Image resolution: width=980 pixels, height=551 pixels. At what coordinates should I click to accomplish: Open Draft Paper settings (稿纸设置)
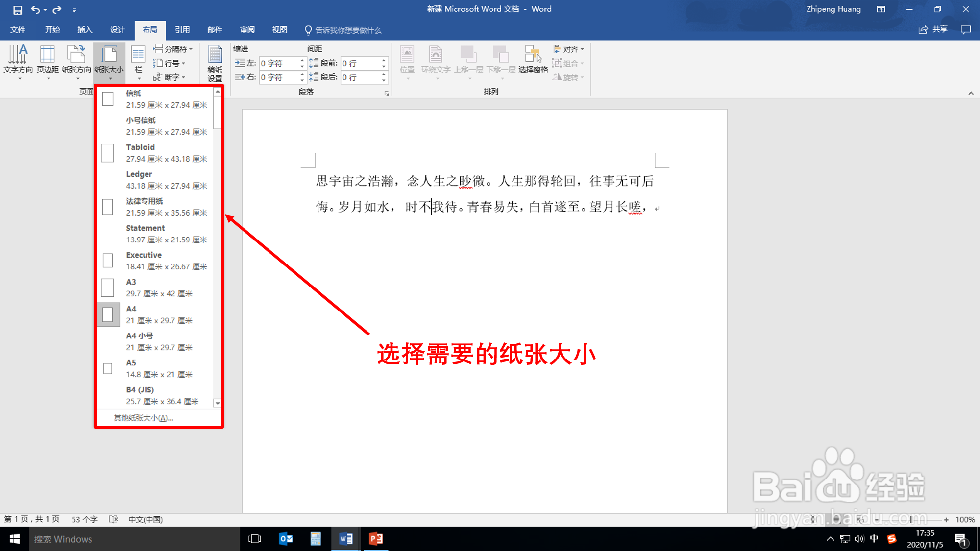click(x=215, y=63)
